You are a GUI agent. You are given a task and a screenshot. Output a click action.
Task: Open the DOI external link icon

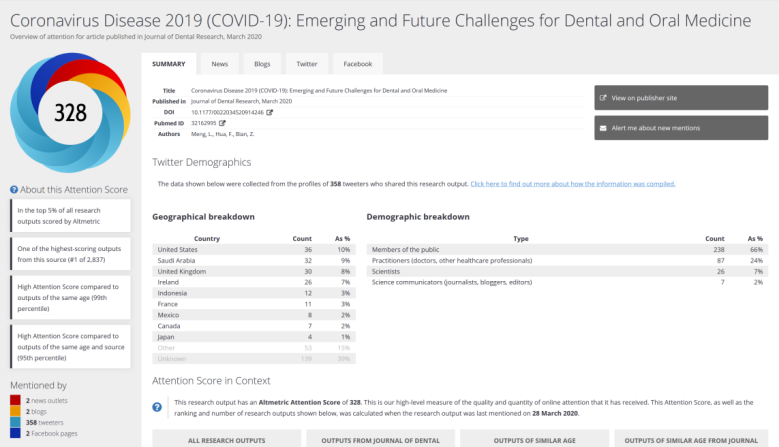coord(269,112)
